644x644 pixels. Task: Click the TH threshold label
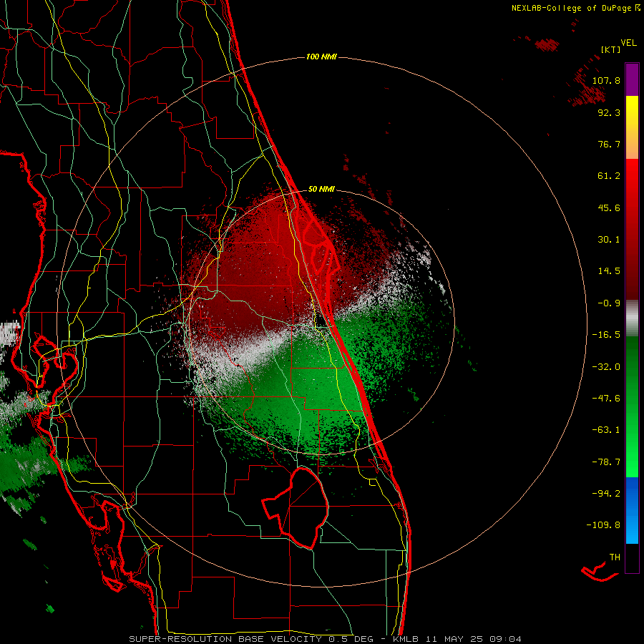coord(615,557)
